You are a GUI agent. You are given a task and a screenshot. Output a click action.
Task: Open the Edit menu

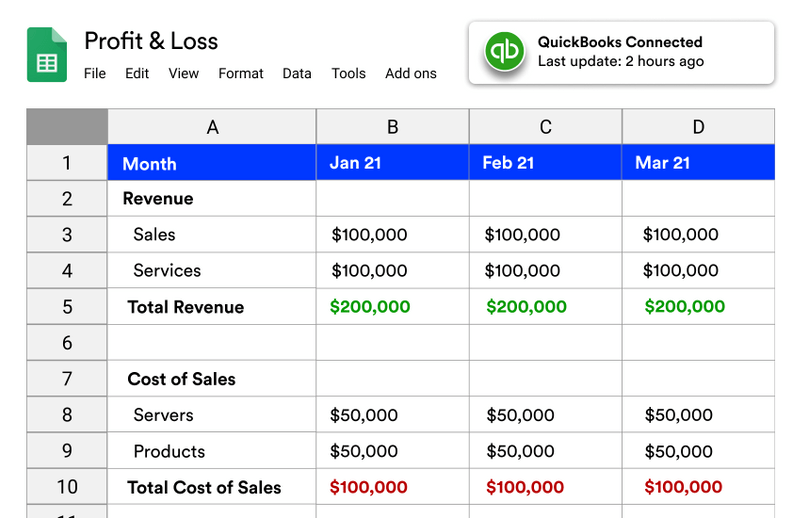click(x=137, y=73)
